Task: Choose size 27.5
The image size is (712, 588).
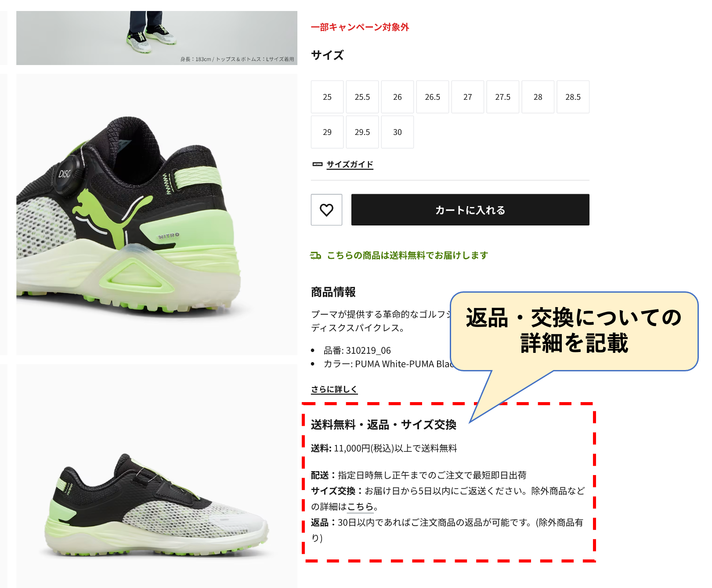Action: 503,97
